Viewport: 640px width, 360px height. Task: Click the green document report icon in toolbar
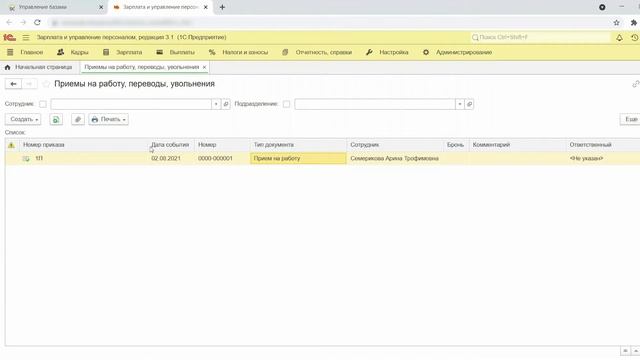coord(56,120)
